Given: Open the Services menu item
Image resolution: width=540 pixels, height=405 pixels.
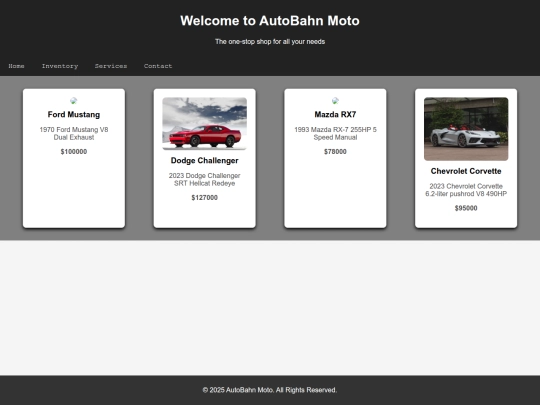Looking at the screenshot, I should tap(111, 66).
